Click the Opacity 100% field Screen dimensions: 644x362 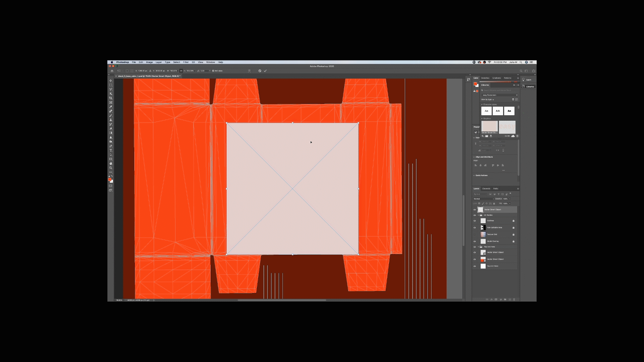click(x=505, y=199)
